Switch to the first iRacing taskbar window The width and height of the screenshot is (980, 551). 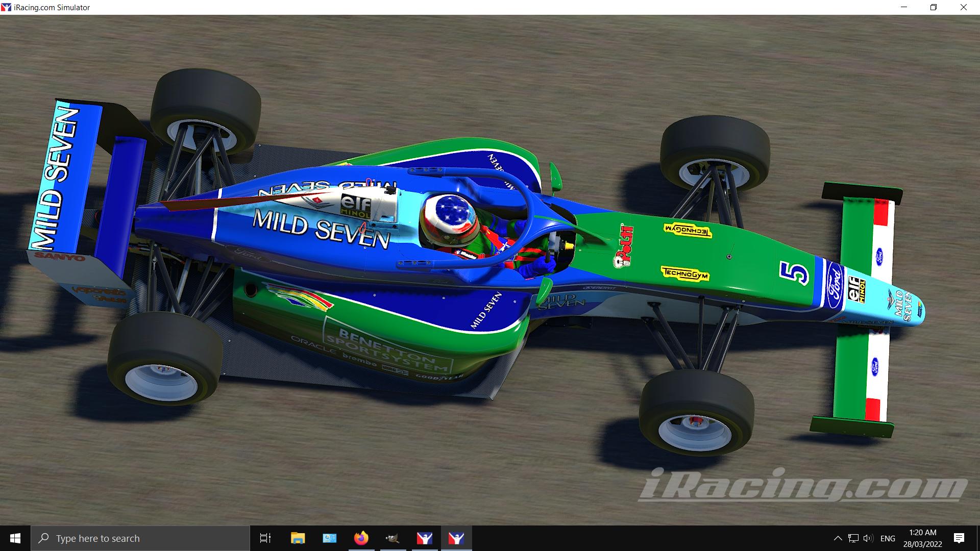point(425,538)
